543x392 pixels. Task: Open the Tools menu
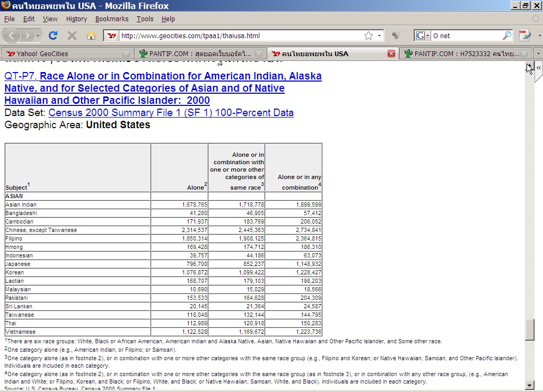145,19
